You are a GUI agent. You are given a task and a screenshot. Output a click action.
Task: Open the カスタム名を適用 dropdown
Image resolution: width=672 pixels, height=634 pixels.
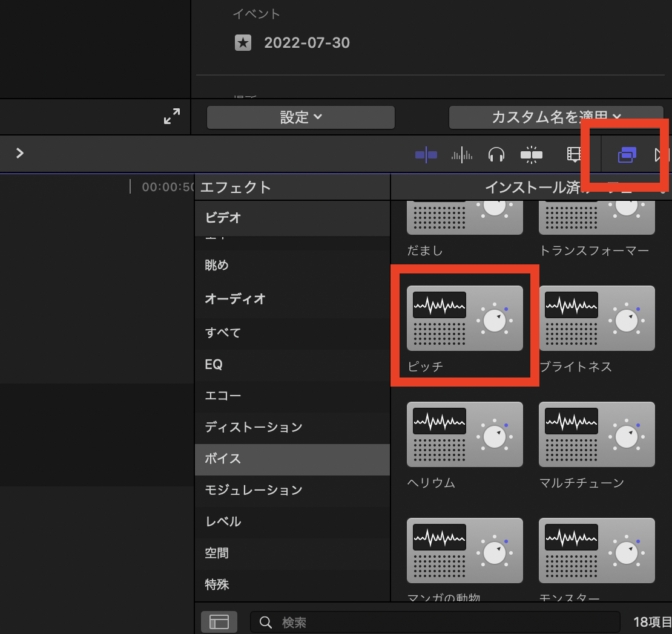click(x=556, y=117)
